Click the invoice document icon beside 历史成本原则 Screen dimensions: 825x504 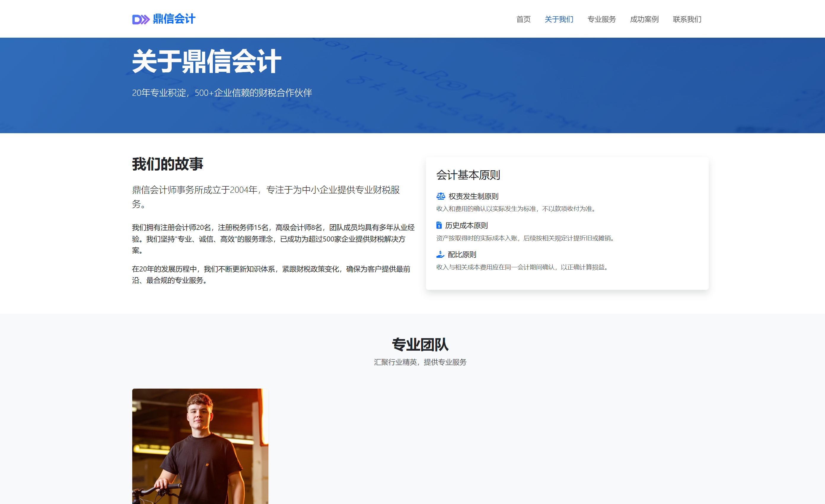pos(439,225)
